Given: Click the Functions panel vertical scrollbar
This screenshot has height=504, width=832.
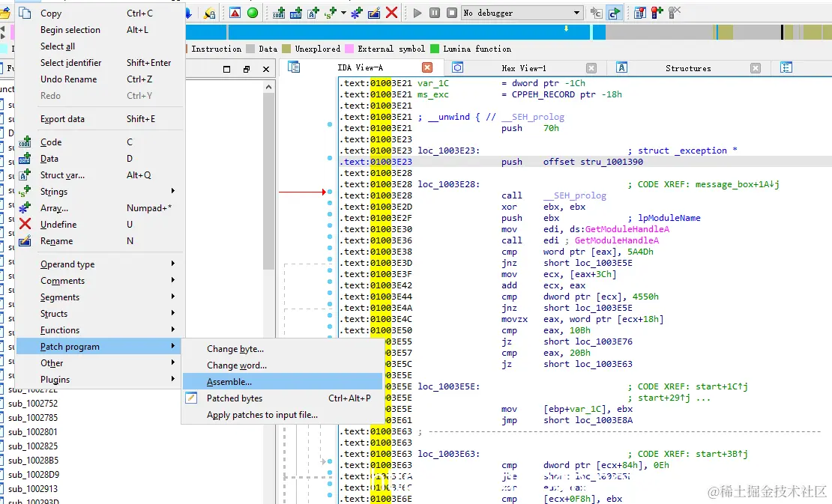Looking at the screenshot, I should pyautogui.click(x=269, y=180).
